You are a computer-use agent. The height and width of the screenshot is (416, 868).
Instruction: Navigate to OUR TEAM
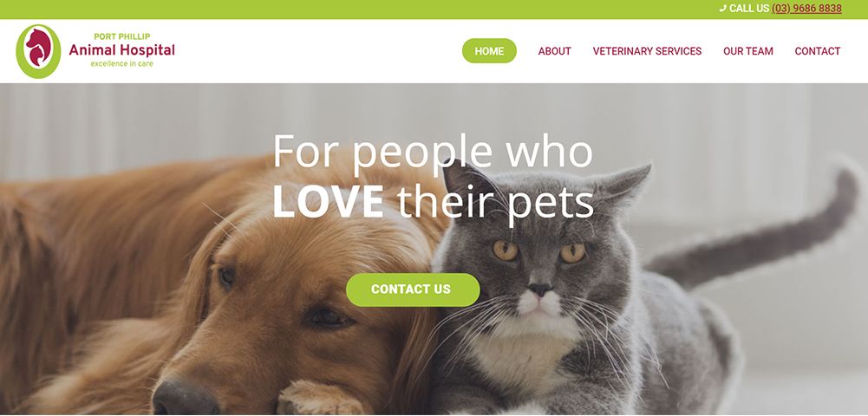coord(747,51)
